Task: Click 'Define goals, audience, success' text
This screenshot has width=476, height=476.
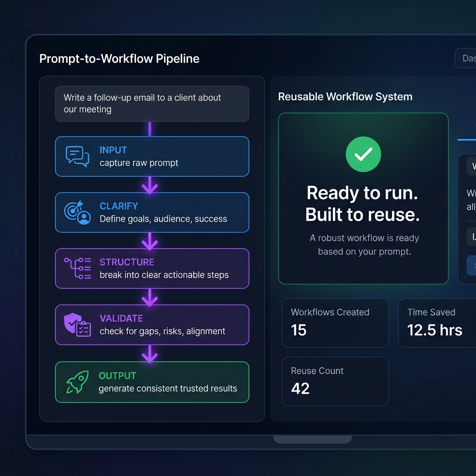Action: point(163,219)
